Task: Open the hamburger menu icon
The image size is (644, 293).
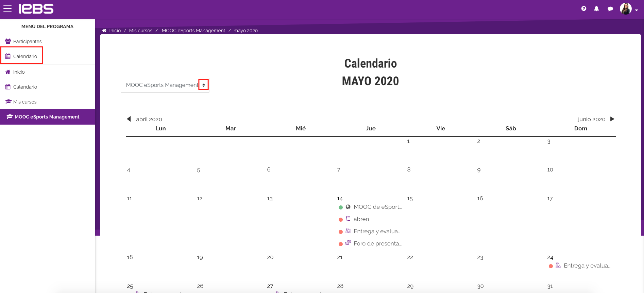Action: tap(7, 8)
